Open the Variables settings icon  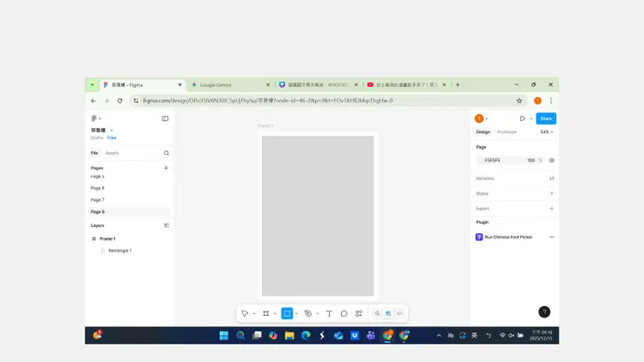(x=552, y=178)
